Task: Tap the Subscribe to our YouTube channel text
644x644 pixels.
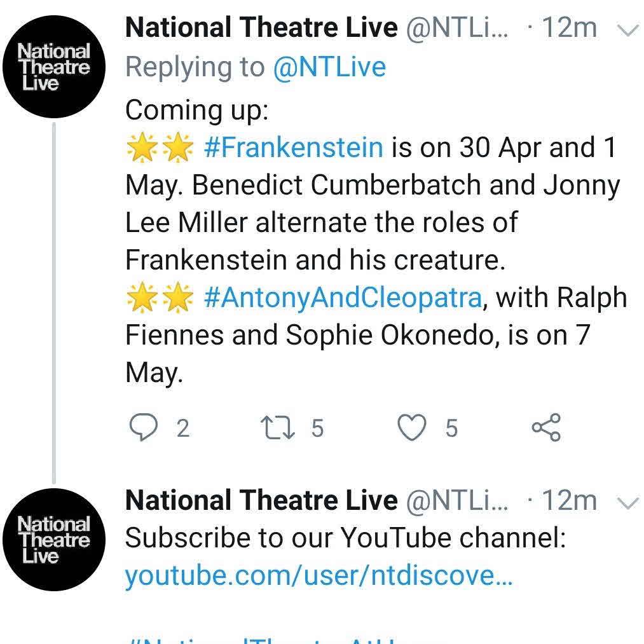Action: pos(345,538)
